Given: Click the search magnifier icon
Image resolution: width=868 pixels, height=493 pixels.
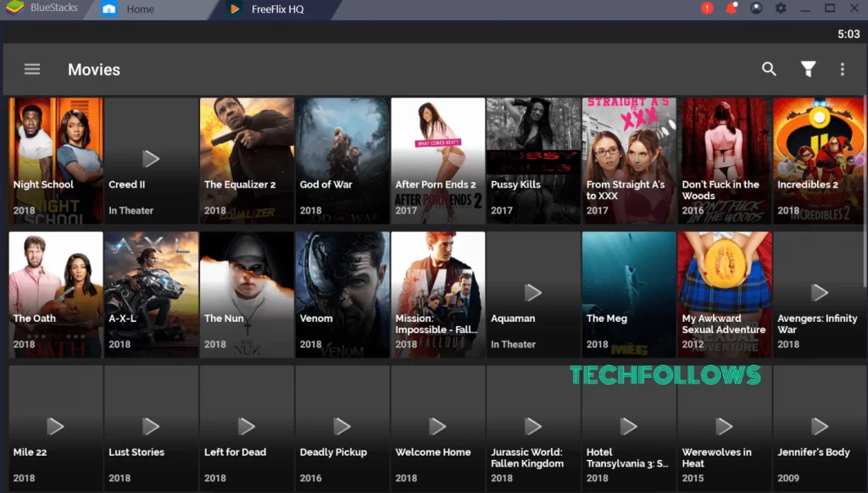Looking at the screenshot, I should pyautogui.click(x=769, y=69).
